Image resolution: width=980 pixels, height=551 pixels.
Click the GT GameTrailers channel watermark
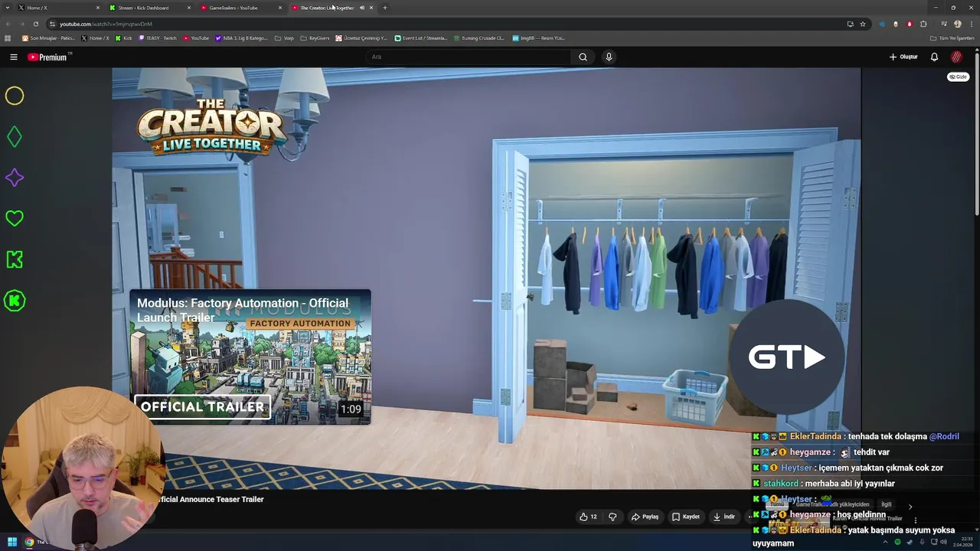[x=786, y=357]
